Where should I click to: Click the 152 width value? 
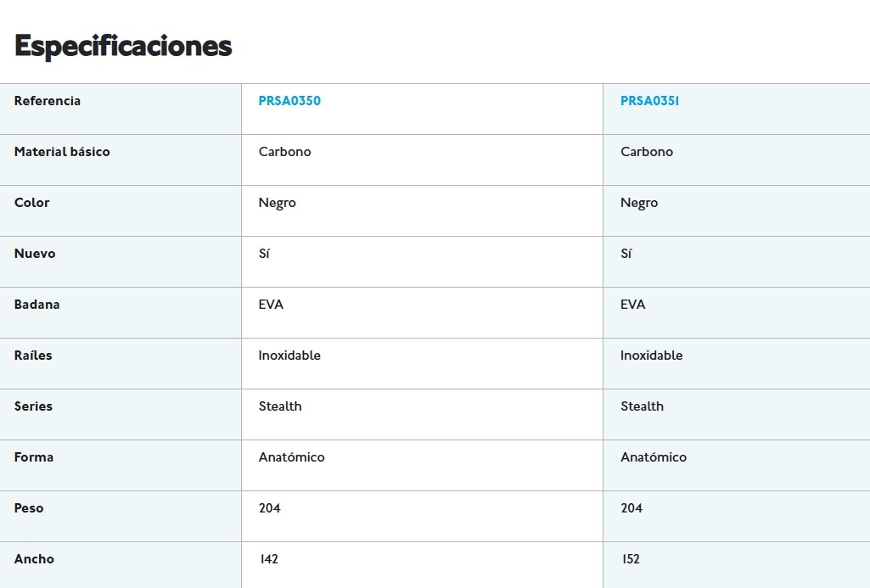coord(631,559)
